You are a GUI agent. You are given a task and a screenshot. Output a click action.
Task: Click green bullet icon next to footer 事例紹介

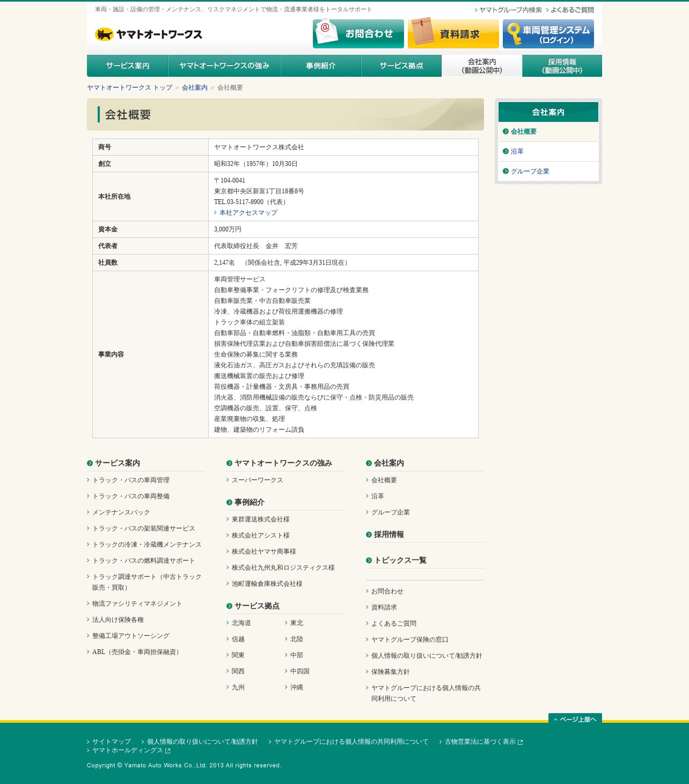(x=230, y=503)
